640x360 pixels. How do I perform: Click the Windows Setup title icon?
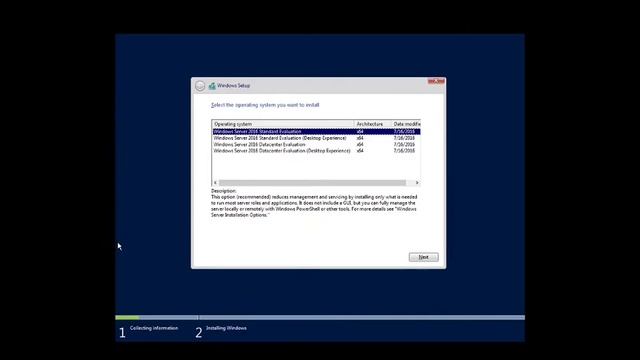pos(212,86)
